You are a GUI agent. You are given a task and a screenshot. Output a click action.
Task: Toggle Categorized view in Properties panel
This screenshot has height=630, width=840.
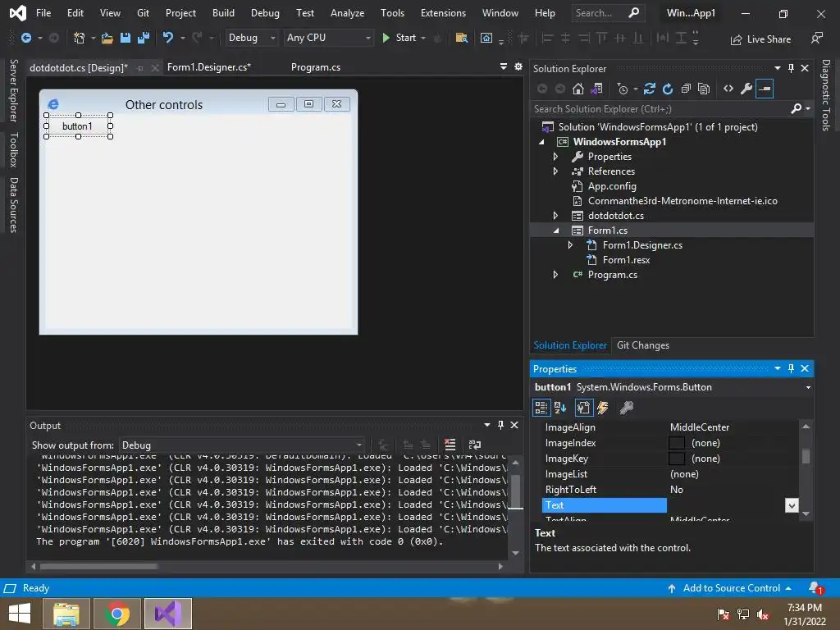(x=541, y=408)
